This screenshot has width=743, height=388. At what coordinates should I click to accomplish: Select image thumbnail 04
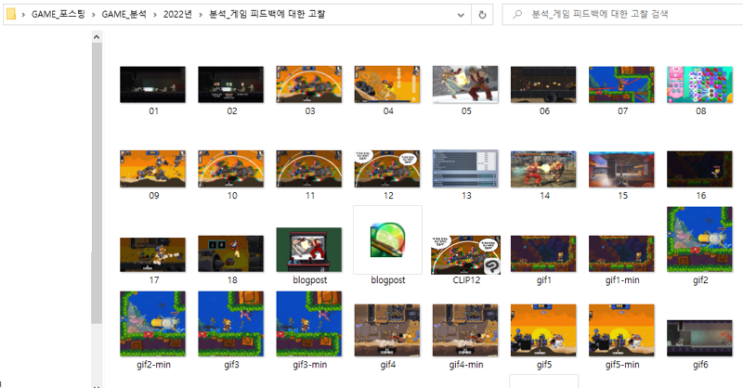(387, 84)
